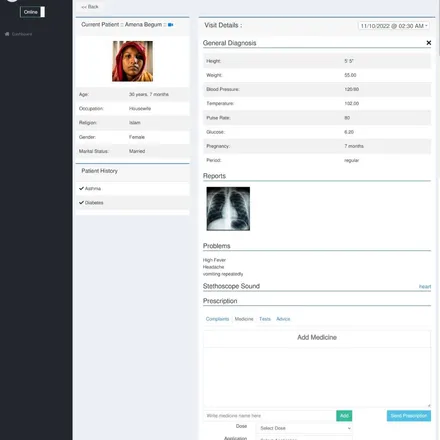The width and height of the screenshot is (440, 440).
Task: Click the home icon next to Dashboard
Action: pyautogui.click(x=7, y=34)
